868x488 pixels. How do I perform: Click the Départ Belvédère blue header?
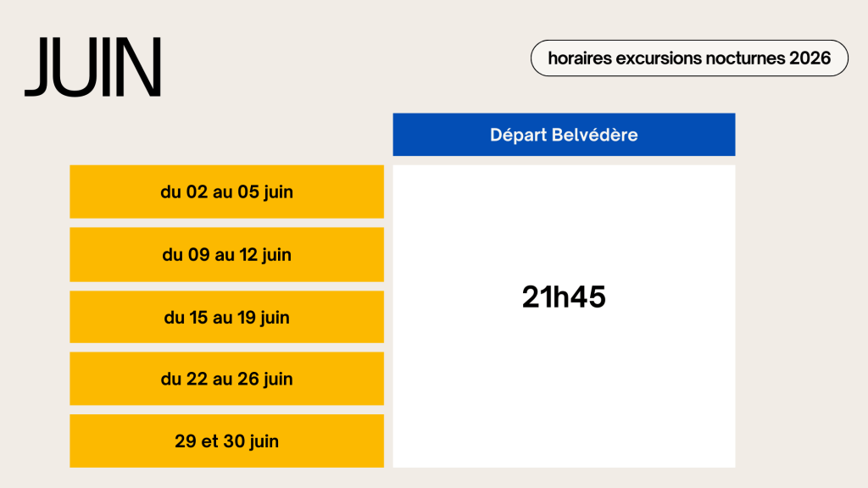(564, 135)
